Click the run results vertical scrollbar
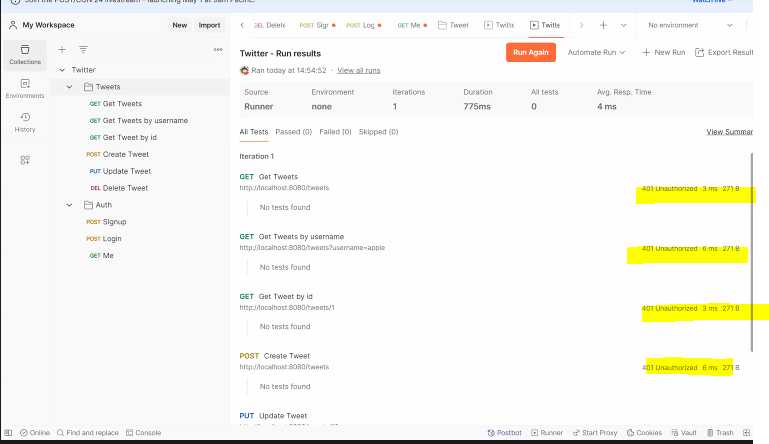 pos(751,252)
